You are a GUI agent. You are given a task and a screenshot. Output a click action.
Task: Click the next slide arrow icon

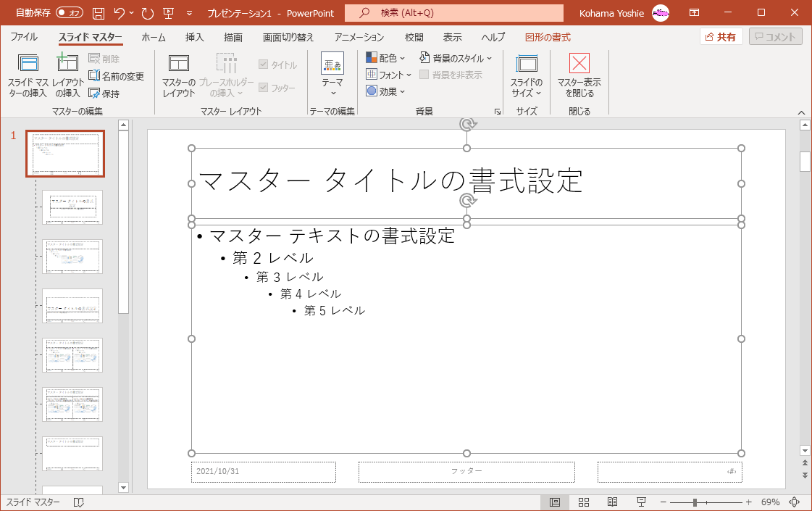(805, 475)
